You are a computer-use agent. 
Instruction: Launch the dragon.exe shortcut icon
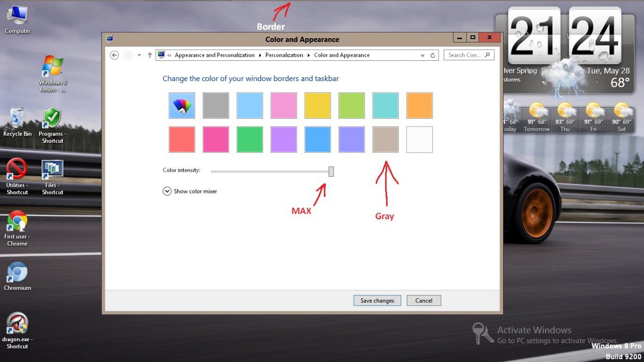pyautogui.click(x=17, y=331)
